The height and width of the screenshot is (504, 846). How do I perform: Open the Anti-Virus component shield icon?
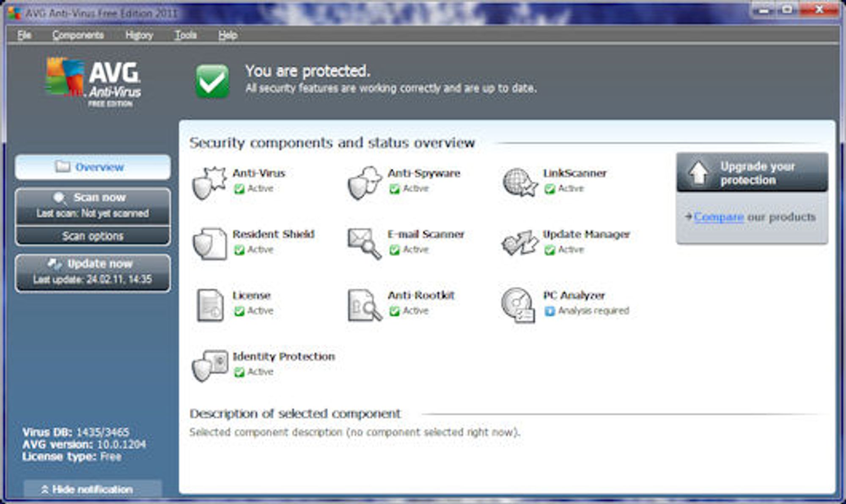click(x=209, y=182)
